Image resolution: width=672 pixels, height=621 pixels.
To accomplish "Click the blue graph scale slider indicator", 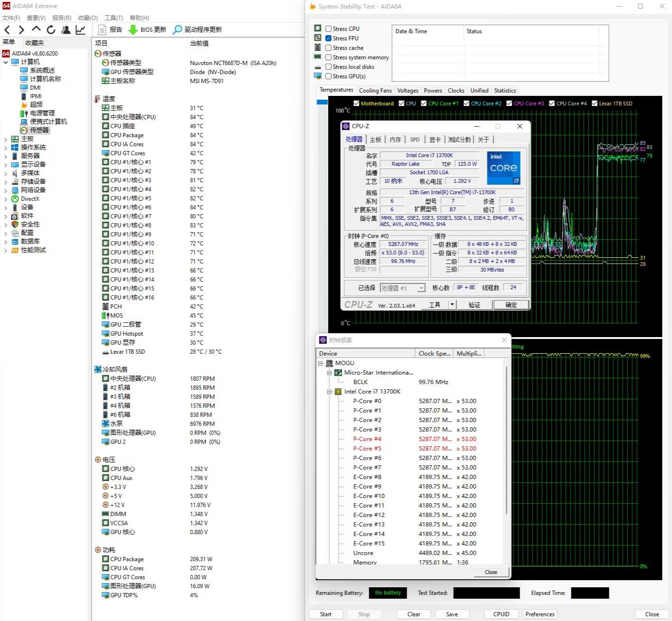I will (x=322, y=102).
